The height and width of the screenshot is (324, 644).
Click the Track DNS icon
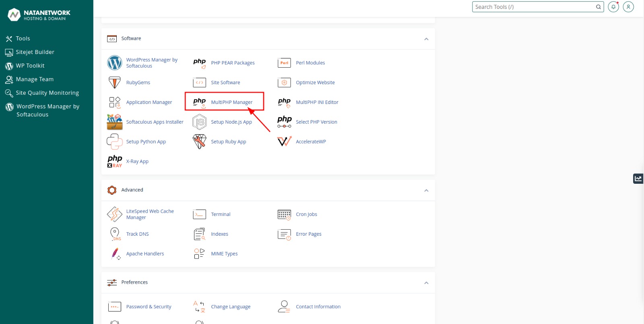point(115,234)
